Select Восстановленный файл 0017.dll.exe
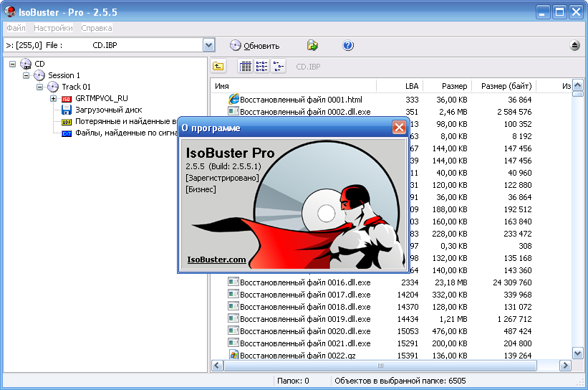 (x=305, y=295)
